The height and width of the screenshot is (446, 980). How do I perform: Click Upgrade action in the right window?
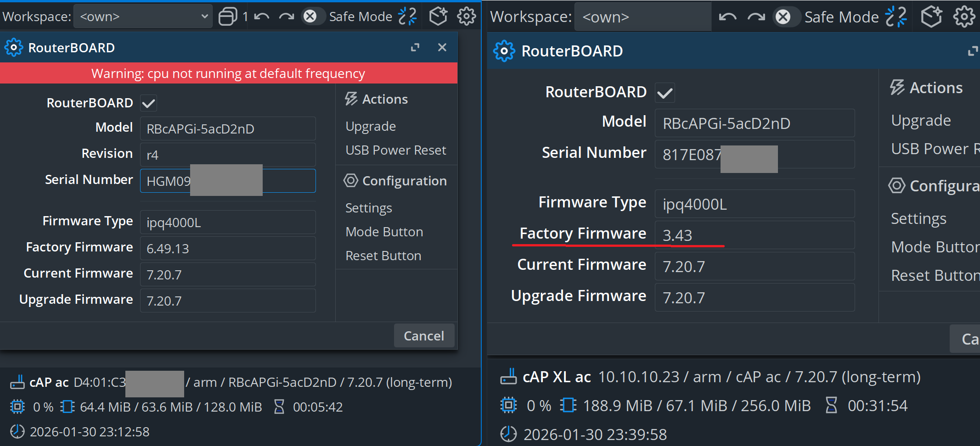pos(921,121)
